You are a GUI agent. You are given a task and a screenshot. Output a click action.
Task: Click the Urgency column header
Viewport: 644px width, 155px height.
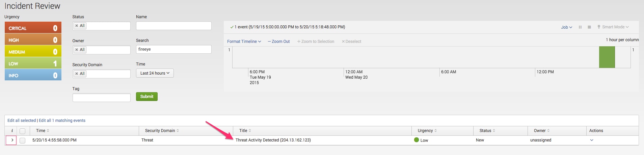pos(442,131)
